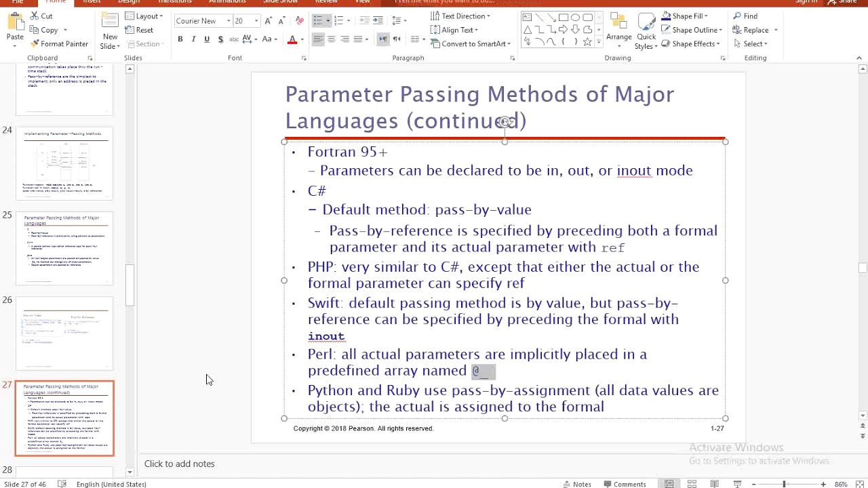Toggle left-to-right text direction button
The width and height of the screenshot is (868, 488).
383,39
